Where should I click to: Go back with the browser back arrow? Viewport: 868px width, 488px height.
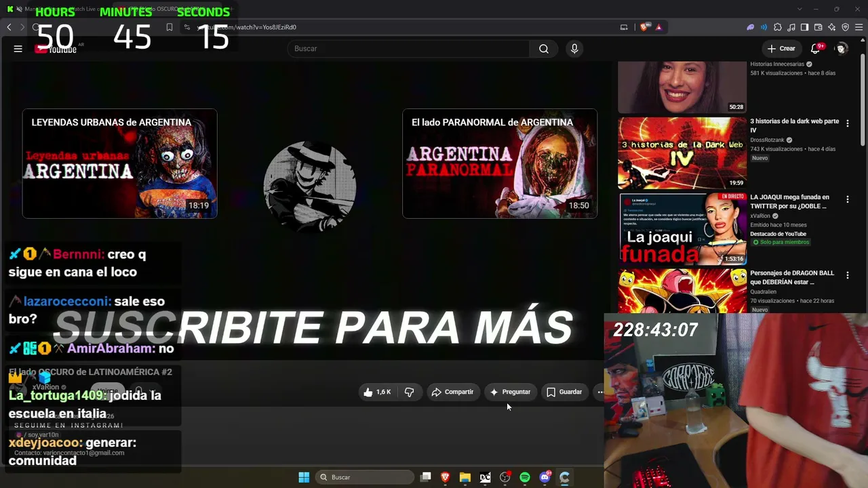tap(9, 27)
